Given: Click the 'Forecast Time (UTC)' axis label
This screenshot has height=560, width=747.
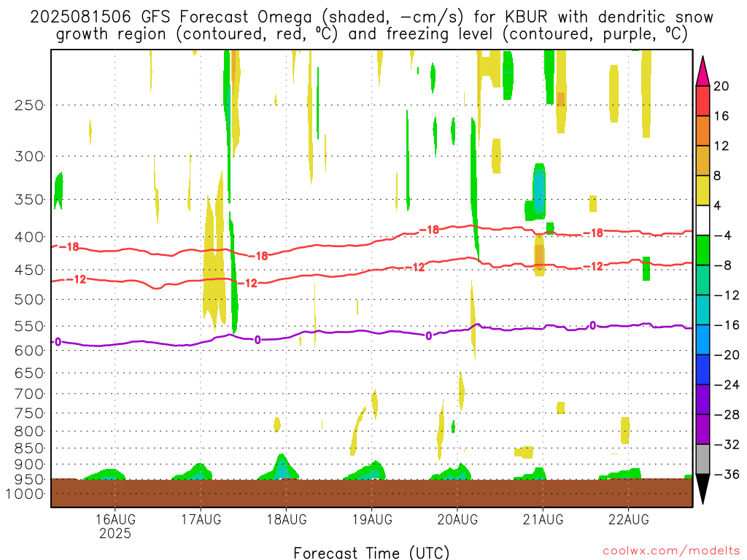Looking at the screenshot, I should 371,553.
